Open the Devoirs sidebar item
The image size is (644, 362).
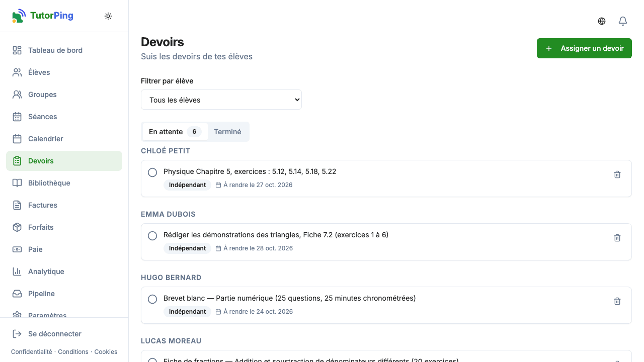click(x=64, y=161)
